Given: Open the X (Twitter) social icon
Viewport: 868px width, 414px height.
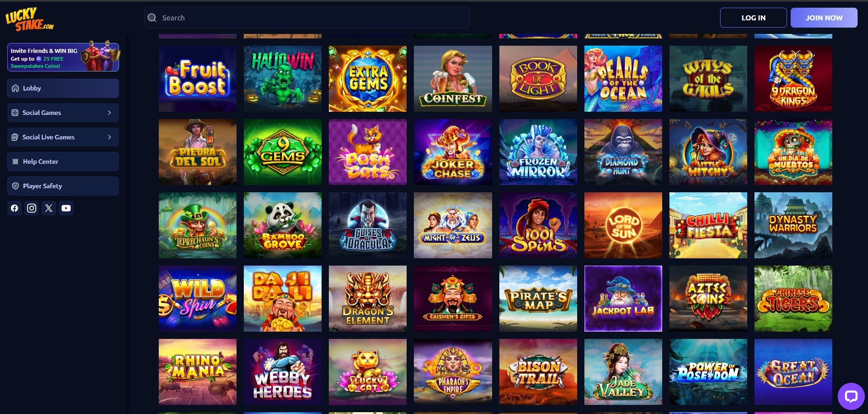Looking at the screenshot, I should (x=49, y=208).
